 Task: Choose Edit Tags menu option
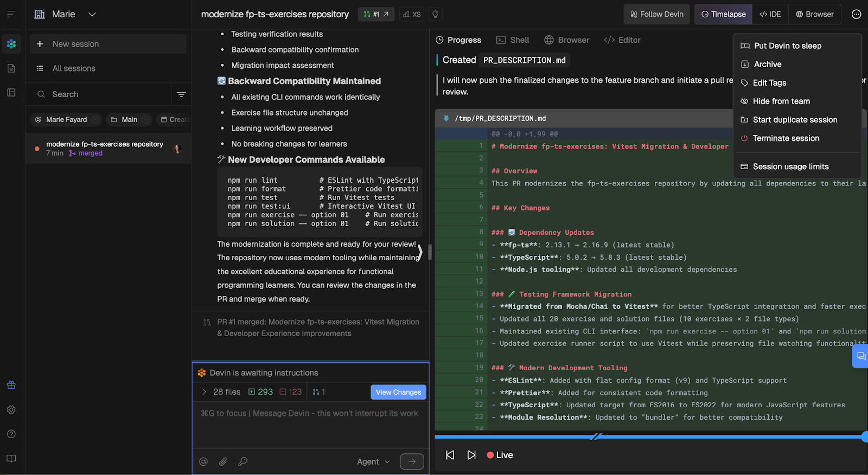(797, 83)
